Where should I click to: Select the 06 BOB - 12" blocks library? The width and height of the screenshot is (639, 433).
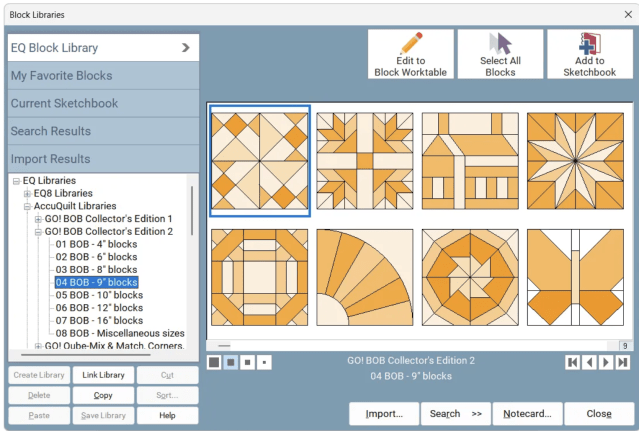(99, 308)
